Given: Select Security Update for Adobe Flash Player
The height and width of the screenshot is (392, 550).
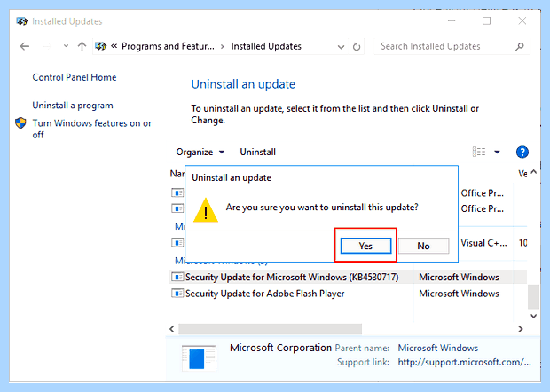Looking at the screenshot, I should [265, 294].
